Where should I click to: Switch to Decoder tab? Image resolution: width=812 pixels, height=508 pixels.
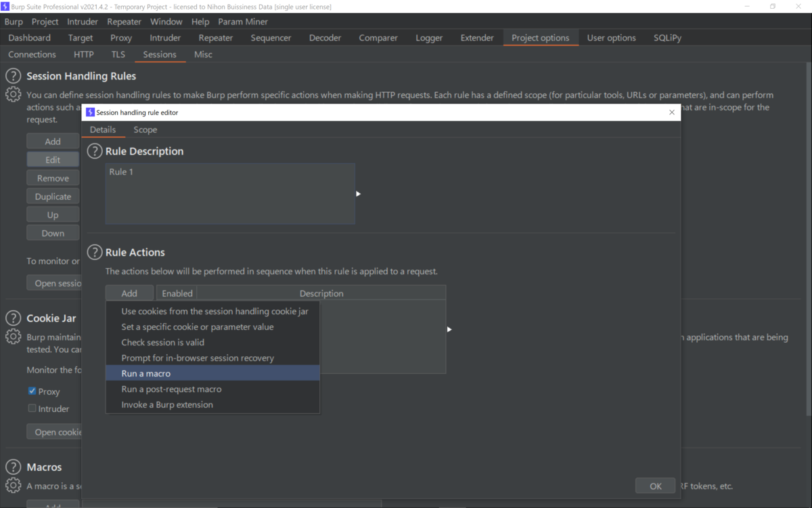pos(325,38)
